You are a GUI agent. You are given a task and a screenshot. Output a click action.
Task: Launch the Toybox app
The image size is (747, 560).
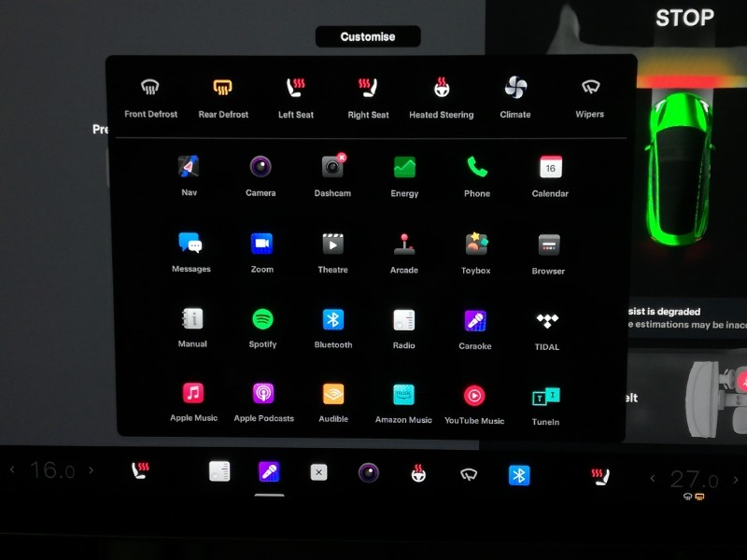[x=476, y=245]
